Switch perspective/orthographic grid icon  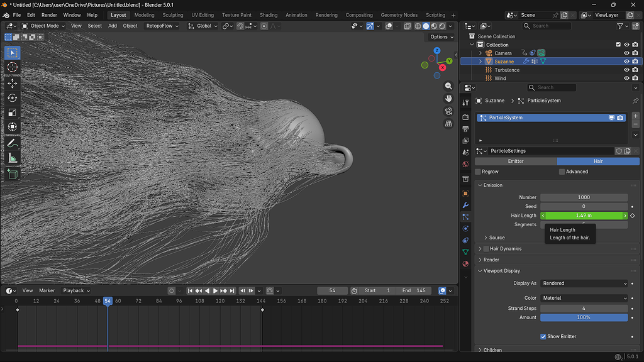(448, 124)
